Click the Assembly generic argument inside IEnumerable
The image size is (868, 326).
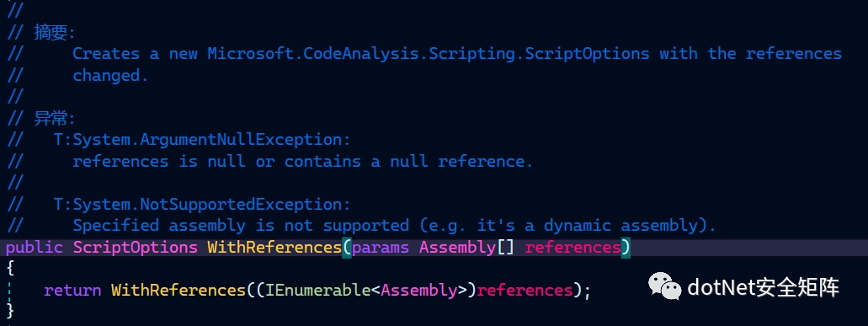(418, 291)
